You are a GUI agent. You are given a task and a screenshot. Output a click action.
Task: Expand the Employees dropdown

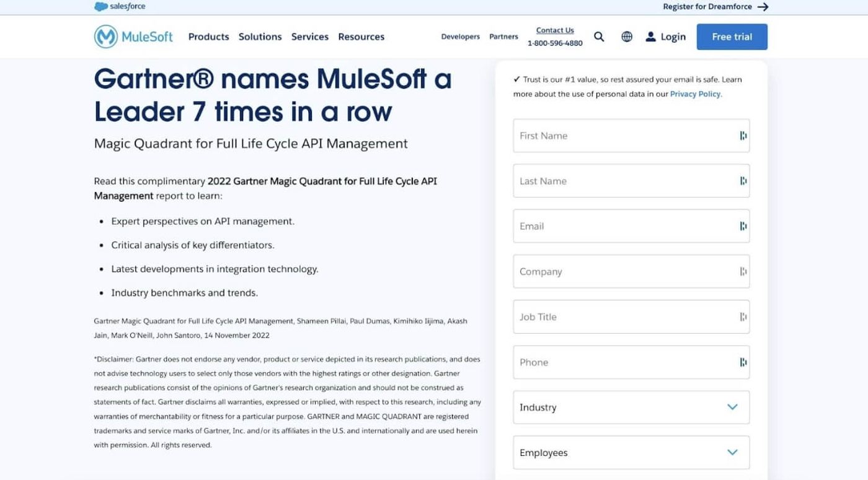pyautogui.click(x=631, y=453)
